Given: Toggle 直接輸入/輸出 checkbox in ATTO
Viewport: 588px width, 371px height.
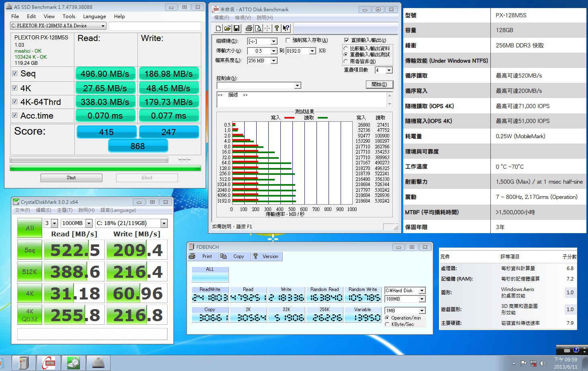Looking at the screenshot, I should (x=347, y=40).
